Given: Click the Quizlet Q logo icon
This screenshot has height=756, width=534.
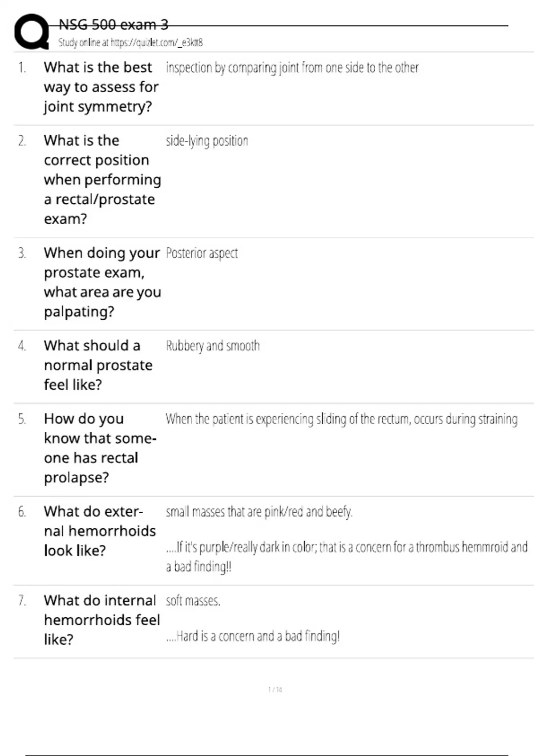Looking at the screenshot, I should click(x=32, y=31).
